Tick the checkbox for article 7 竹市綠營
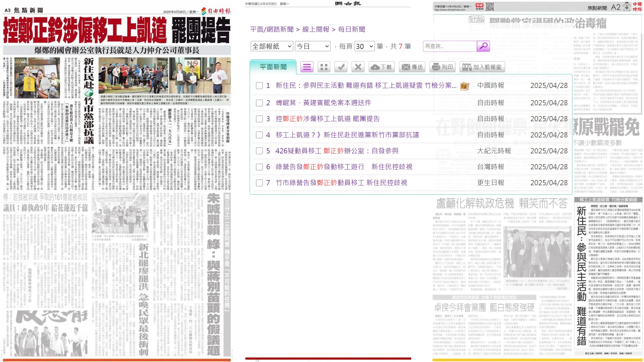This screenshot has height=362, width=644. (259, 183)
